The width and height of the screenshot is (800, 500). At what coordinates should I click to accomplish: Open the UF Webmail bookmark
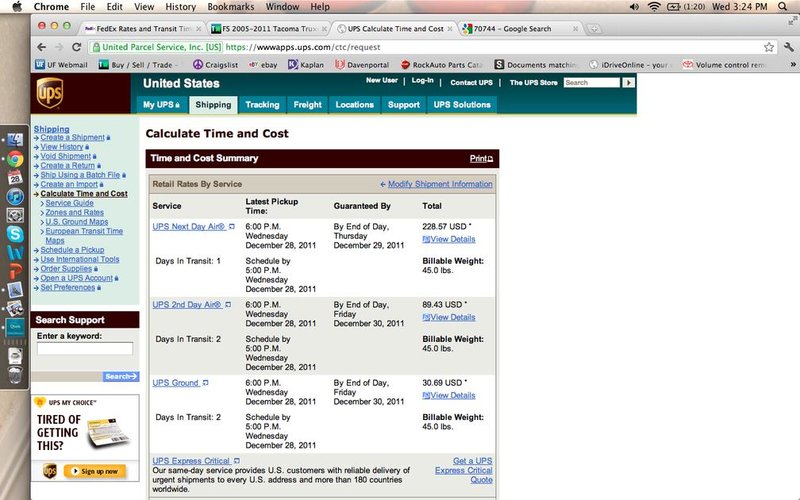pyautogui.click(x=61, y=65)
